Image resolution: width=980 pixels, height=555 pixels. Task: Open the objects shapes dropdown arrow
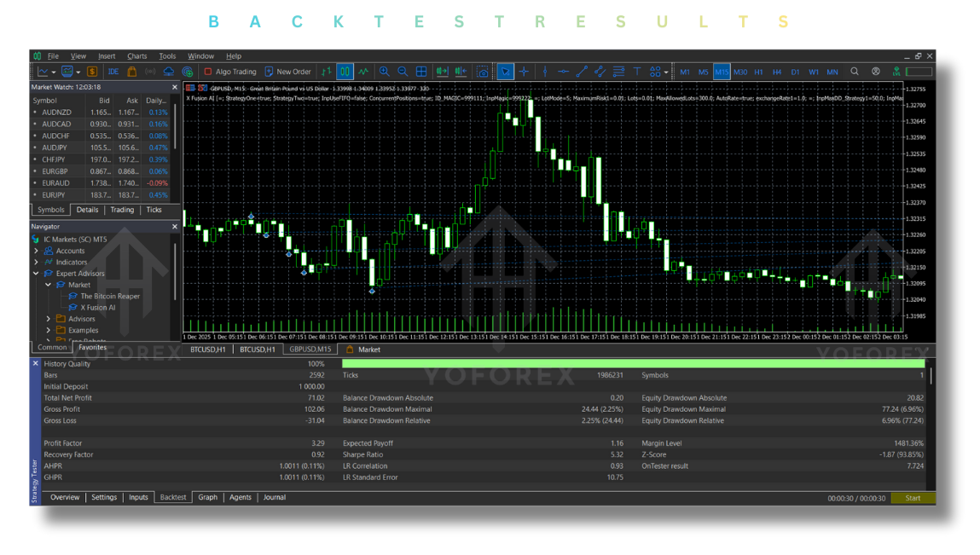pyautogui.click(x=666, y=72)
